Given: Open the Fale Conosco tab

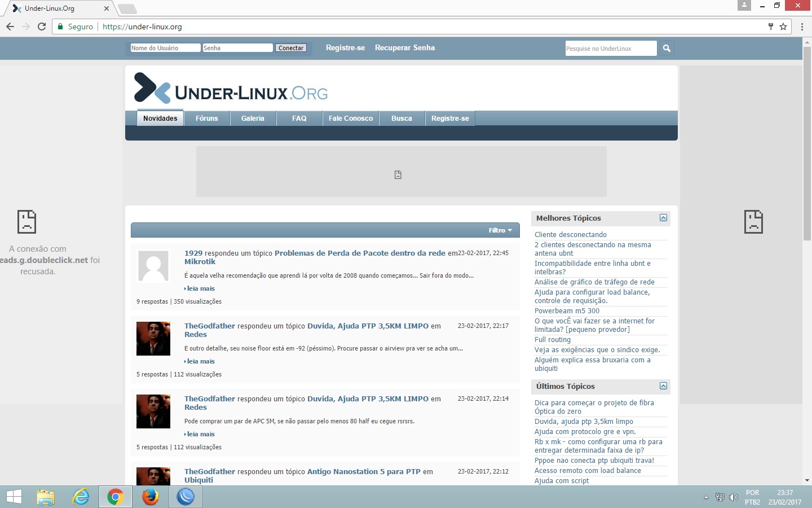Looking at the screenshot, I should (x=351, y=118).
